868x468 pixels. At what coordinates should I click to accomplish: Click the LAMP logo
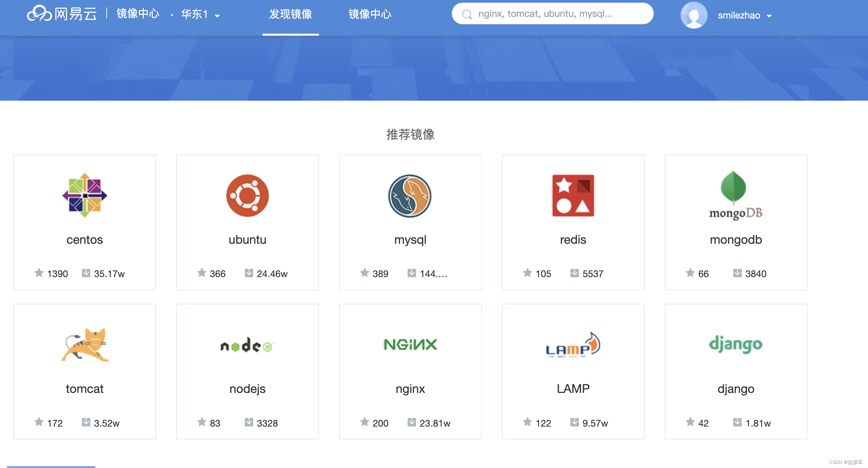pos(573,345)
